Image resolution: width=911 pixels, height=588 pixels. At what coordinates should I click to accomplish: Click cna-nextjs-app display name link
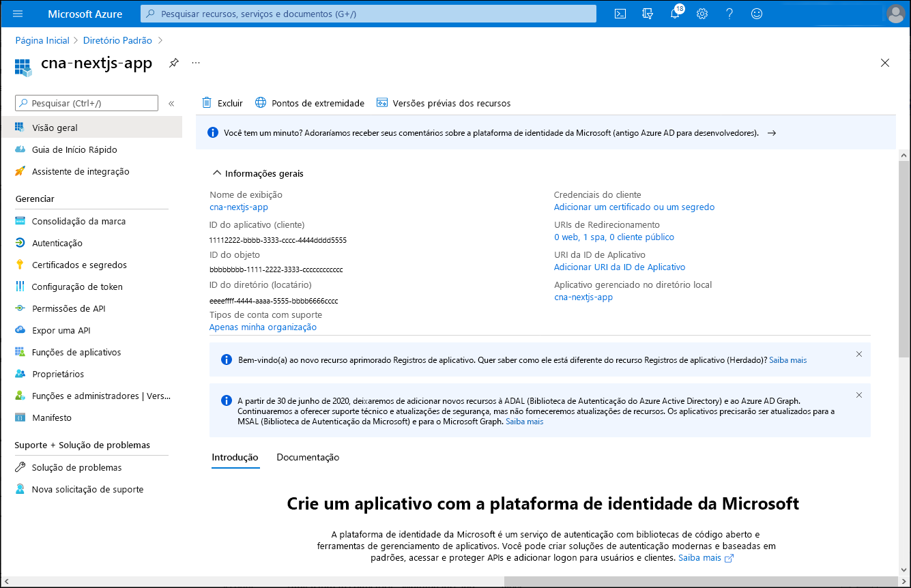(239, 207)
